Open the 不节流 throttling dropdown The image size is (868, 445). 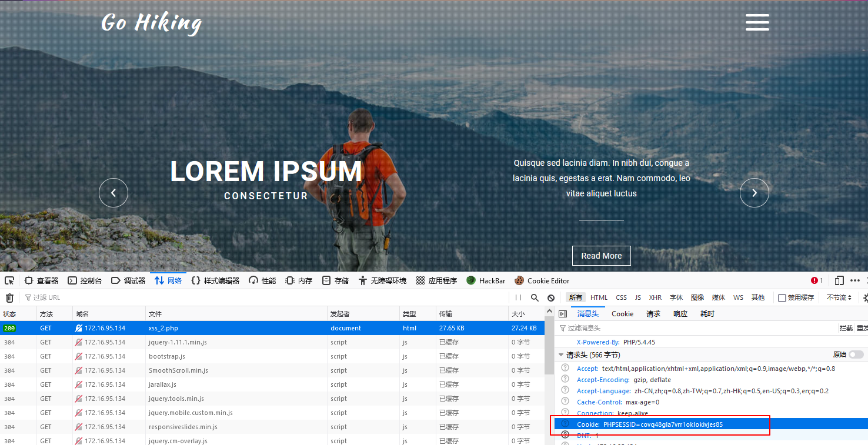(839, 298)
